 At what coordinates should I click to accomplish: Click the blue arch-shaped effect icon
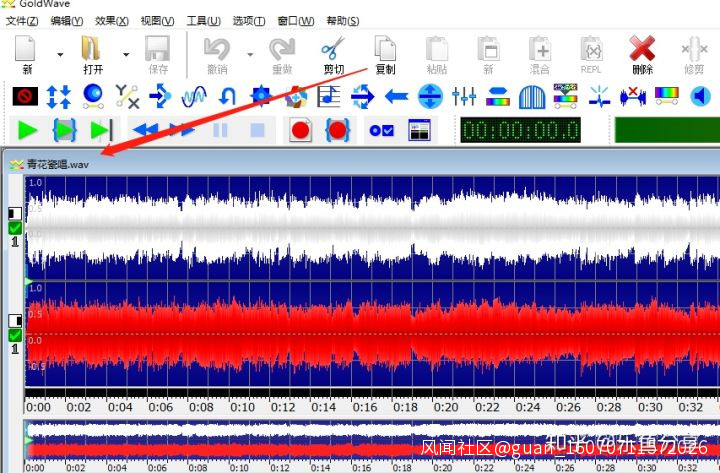(x=532, y=96)
